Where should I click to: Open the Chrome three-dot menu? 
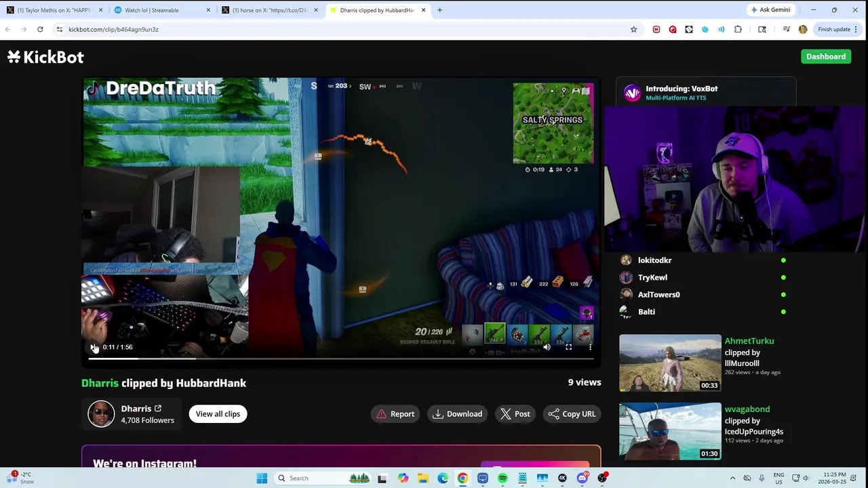(x=856, y=29)
